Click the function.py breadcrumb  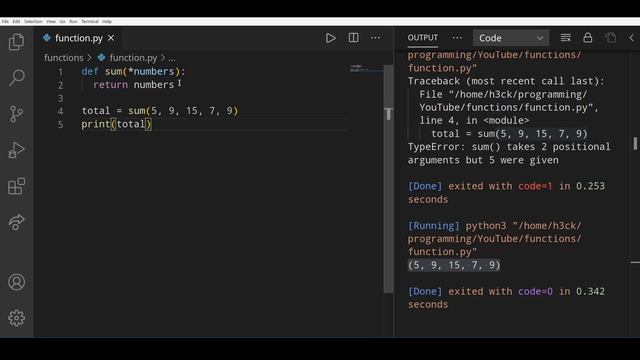(133, 58)
